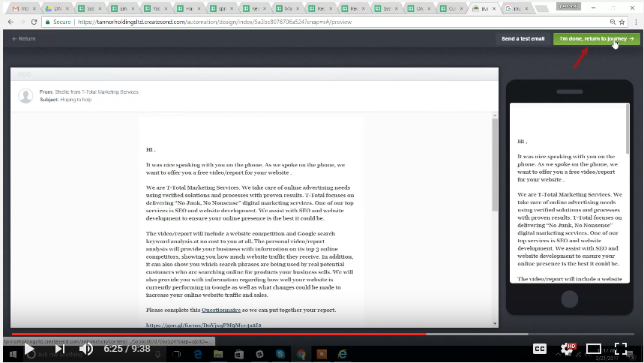
Task: Open Chrome's three-dot menu
Action: (634, 22)
